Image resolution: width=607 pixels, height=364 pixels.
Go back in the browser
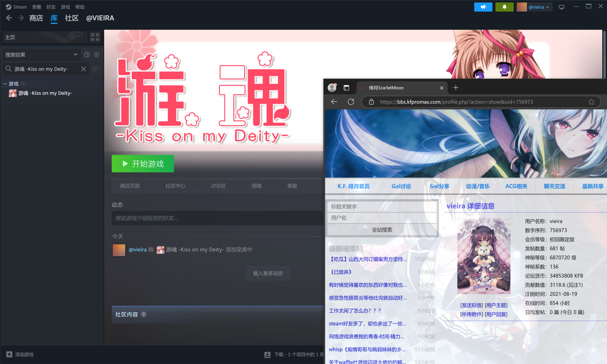(x=334, y=102)
